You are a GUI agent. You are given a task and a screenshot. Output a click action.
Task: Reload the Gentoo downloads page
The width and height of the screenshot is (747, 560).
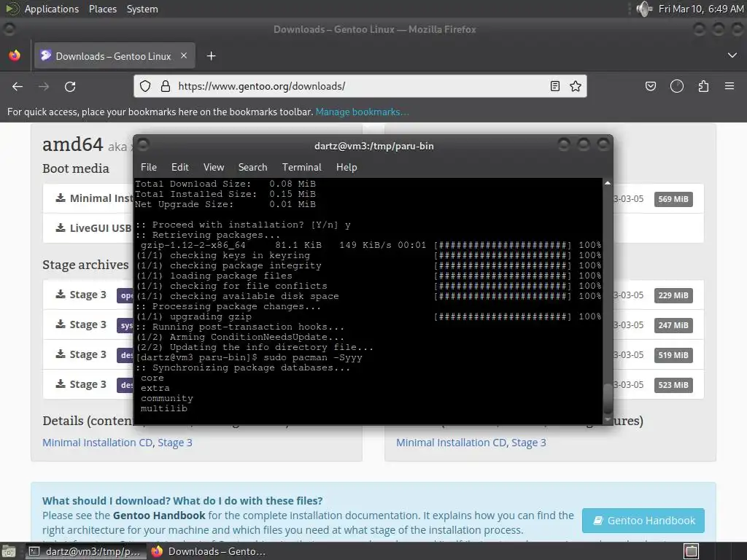70,86
